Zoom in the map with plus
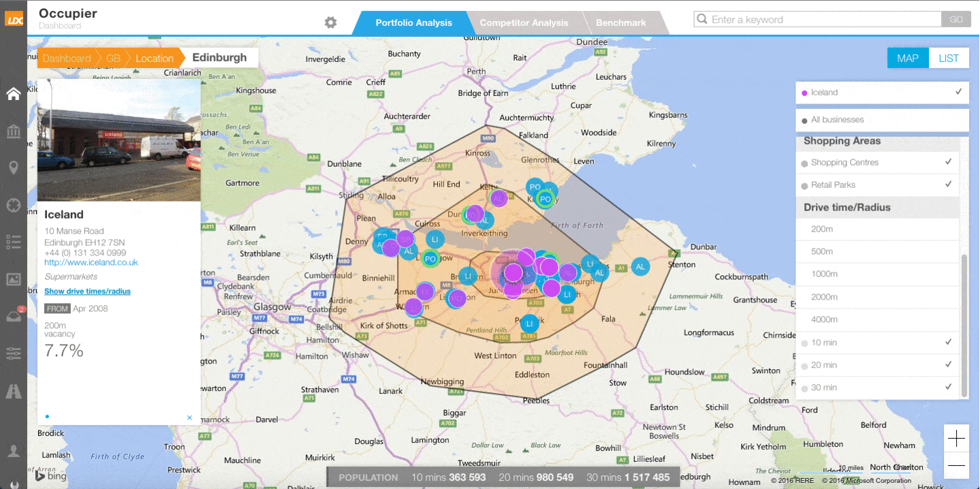The image size is (980, 489). pyautogui.click(x=956, y=439)
